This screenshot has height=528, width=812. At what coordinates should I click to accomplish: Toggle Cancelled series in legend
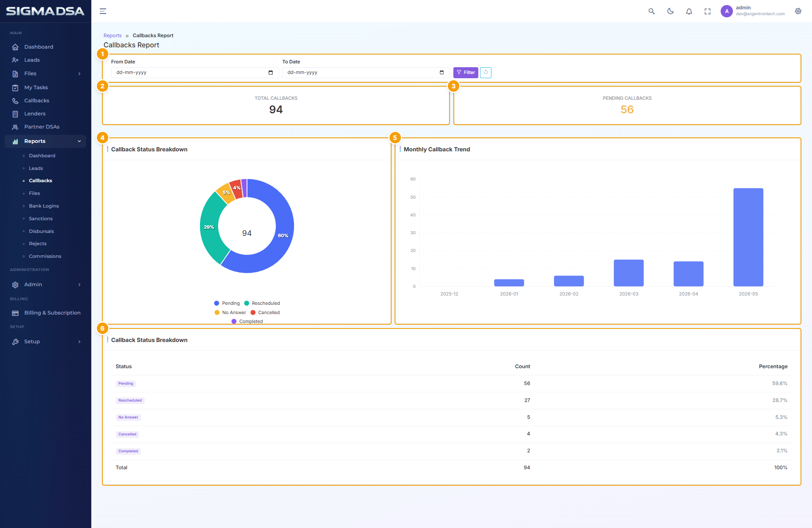point(265,312)
